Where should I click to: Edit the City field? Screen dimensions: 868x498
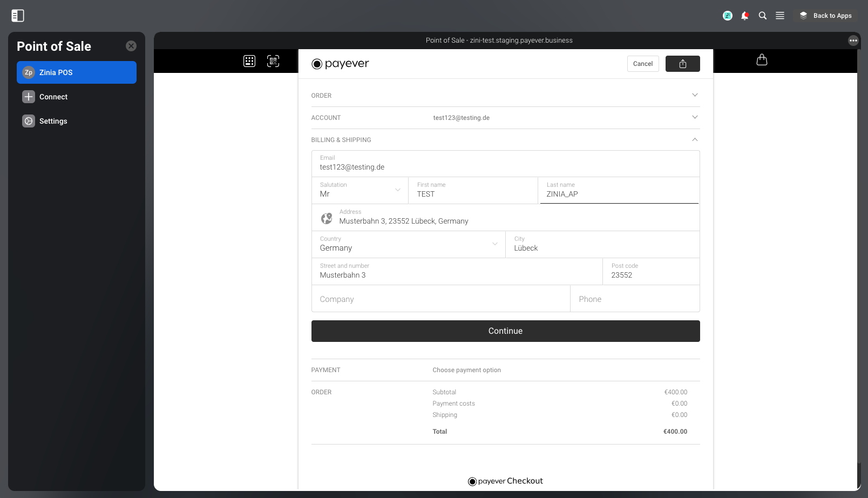pos(603,245)
